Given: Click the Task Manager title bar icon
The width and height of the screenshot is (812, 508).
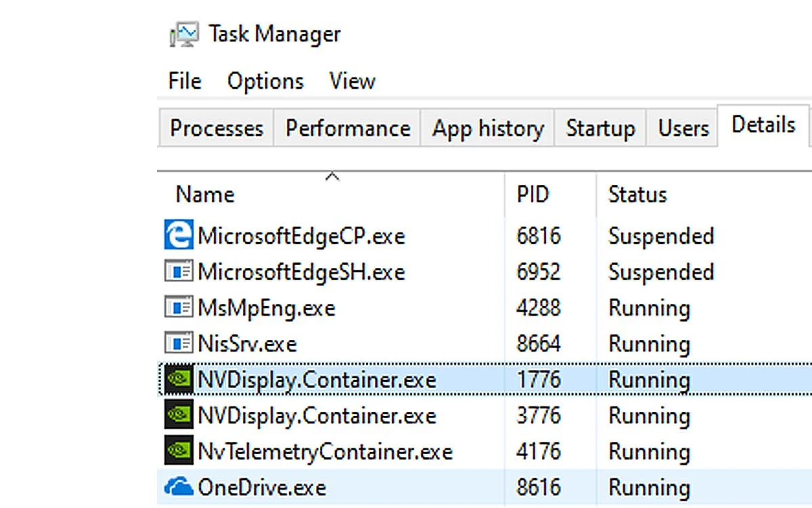Looking at the screenshot, I should [183, 34].
